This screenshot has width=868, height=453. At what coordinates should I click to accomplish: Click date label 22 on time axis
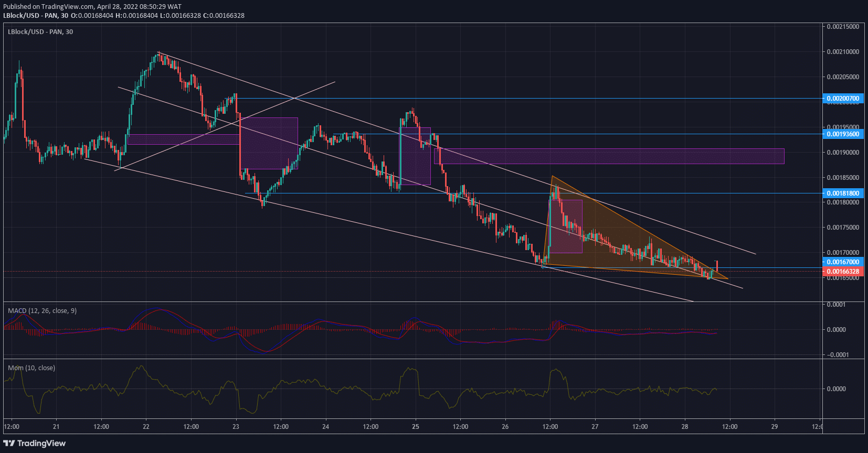coord(146,427)
